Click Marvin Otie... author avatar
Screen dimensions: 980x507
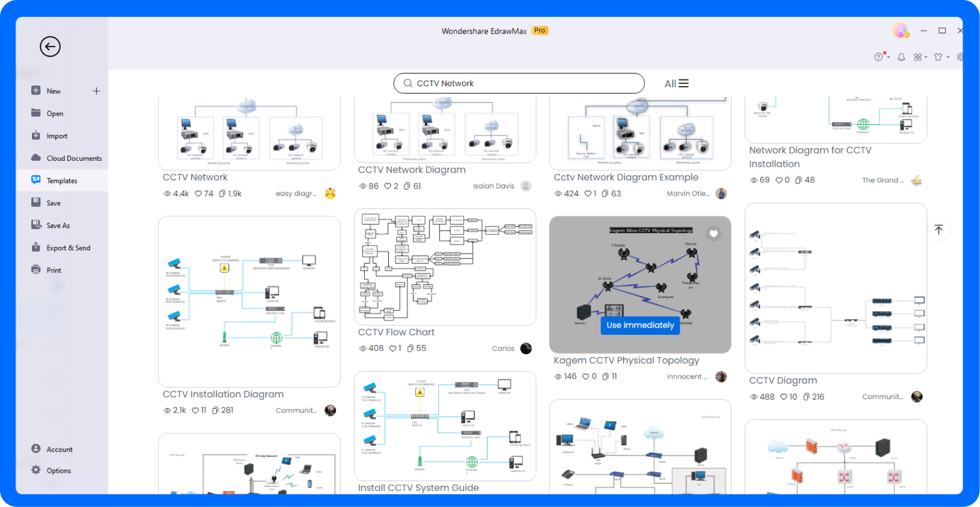(x=721, y=193)
